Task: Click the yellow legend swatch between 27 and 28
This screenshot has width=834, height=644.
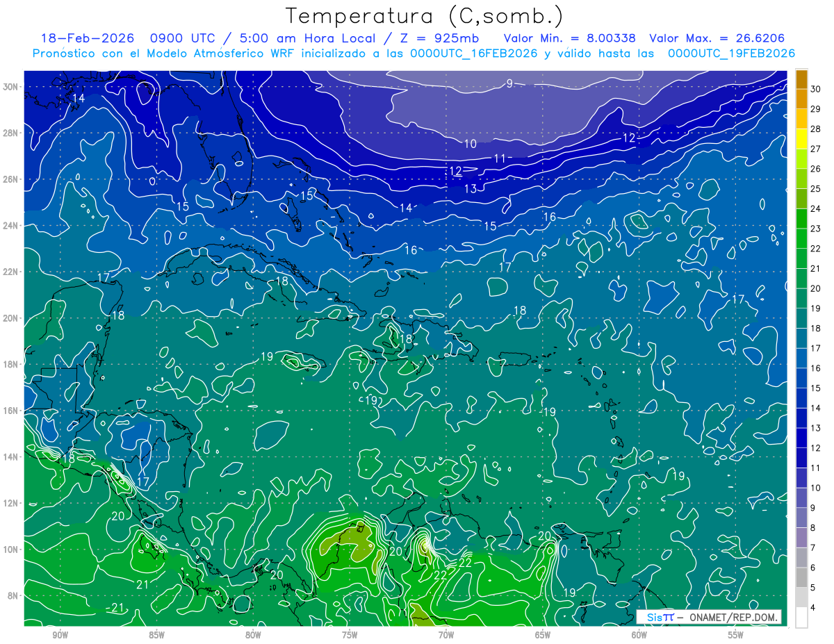Action: pos(801,139)
